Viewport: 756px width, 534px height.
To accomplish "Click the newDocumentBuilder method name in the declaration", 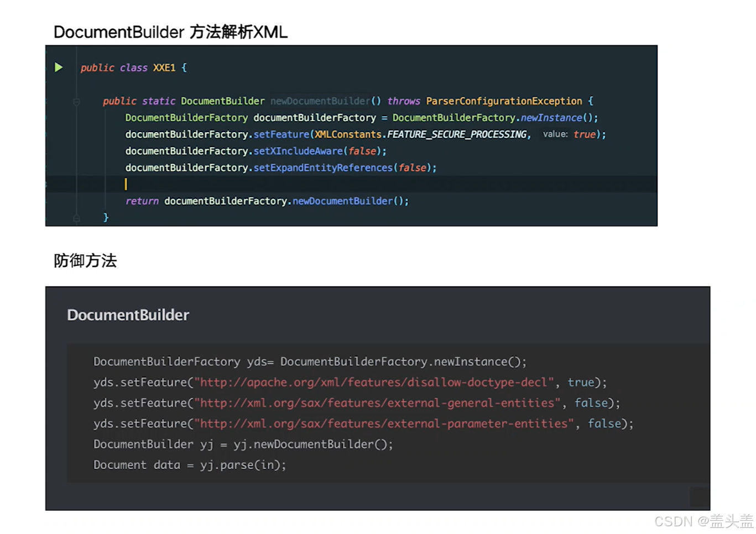I will 320,101.
